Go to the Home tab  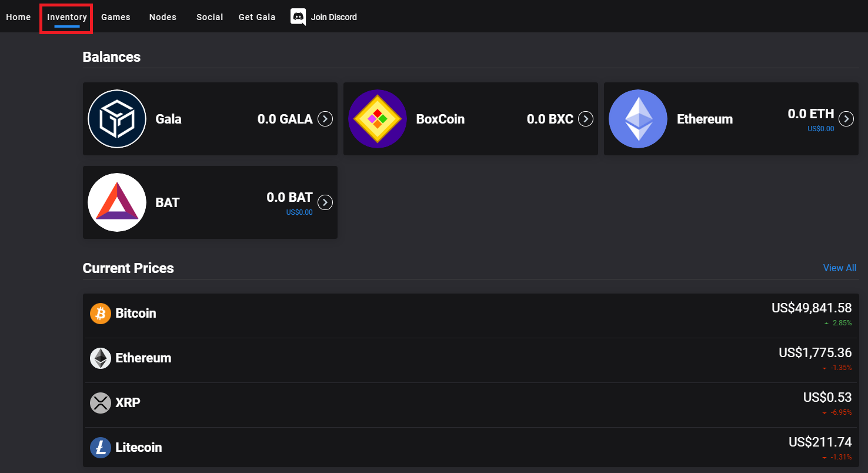[18, 17]
